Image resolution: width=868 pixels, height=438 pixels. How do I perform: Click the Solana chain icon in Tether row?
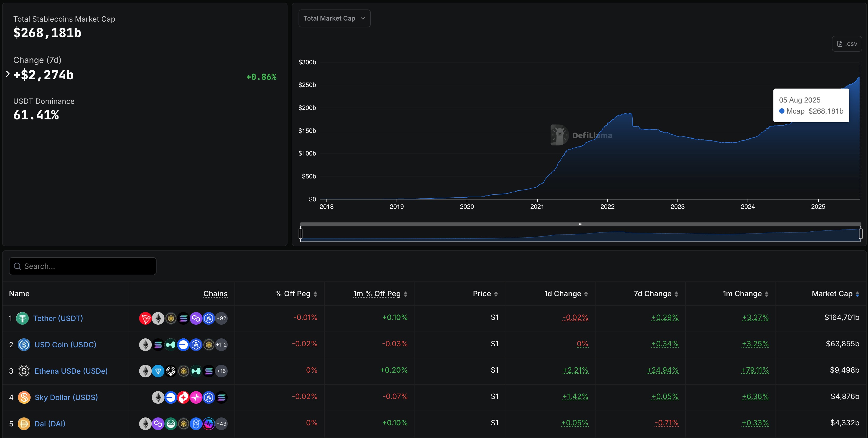click(x=183, y=318)
